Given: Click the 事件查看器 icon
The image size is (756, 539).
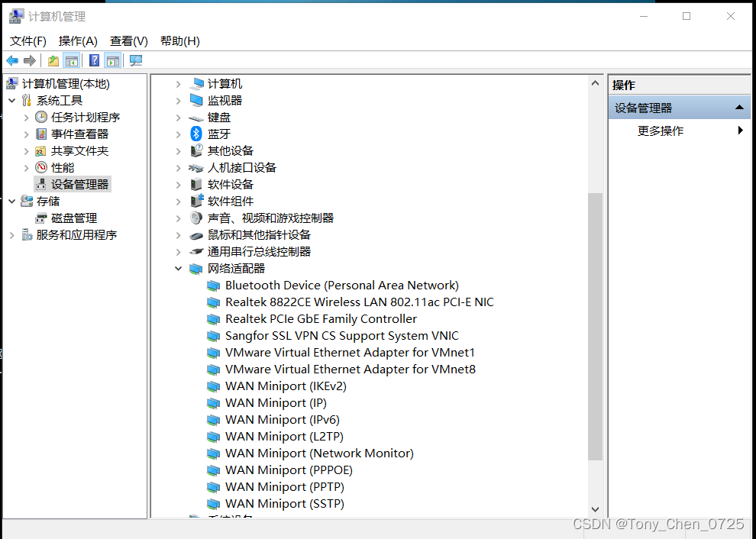Looking at the screenshot, I should [x=41, y=134].
